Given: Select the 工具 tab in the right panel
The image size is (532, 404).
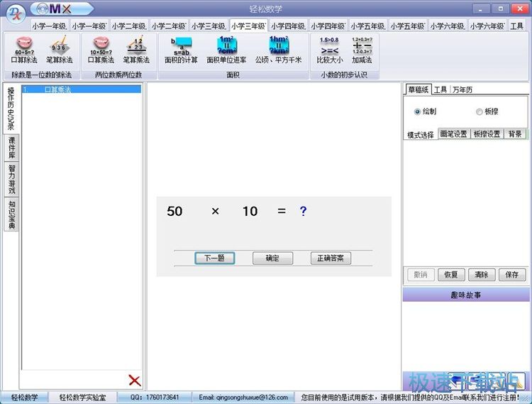Looking at the screenshot, I should coord(440,89).
